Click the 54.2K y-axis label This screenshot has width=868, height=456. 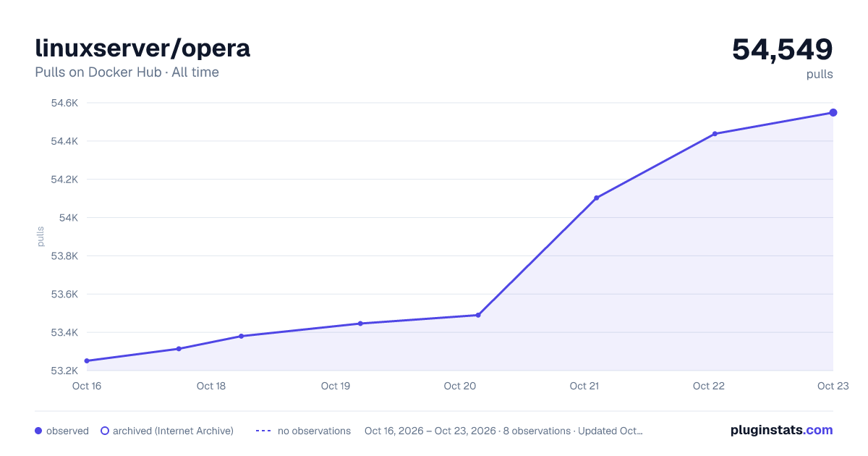(64, 180)
